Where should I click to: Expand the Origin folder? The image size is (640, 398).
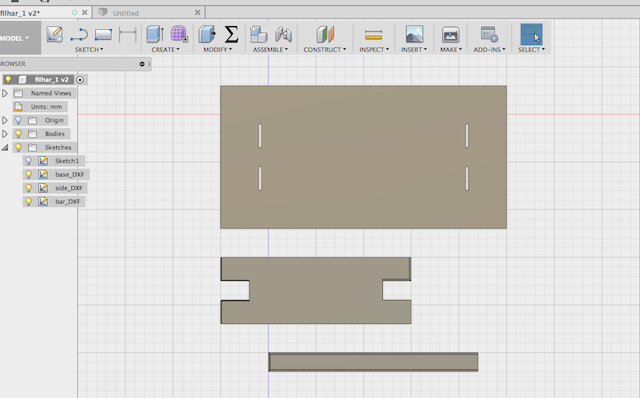4,120
